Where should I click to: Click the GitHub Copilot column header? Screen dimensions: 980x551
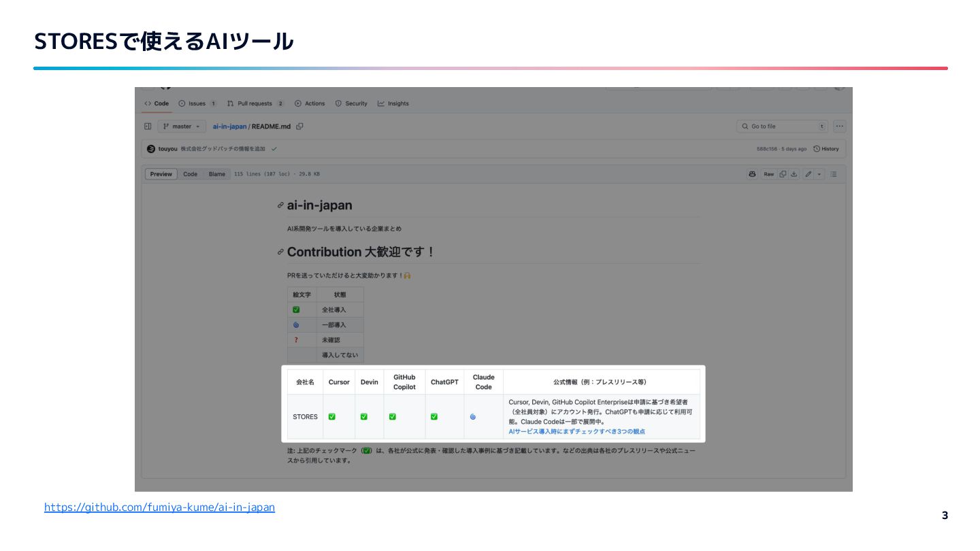[x=404, y=382]
